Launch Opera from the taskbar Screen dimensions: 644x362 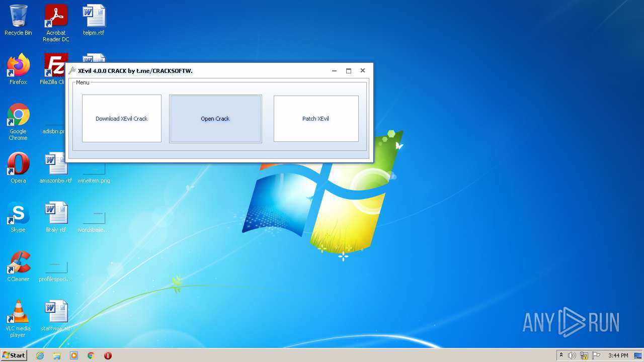click(x=108, y=355)
